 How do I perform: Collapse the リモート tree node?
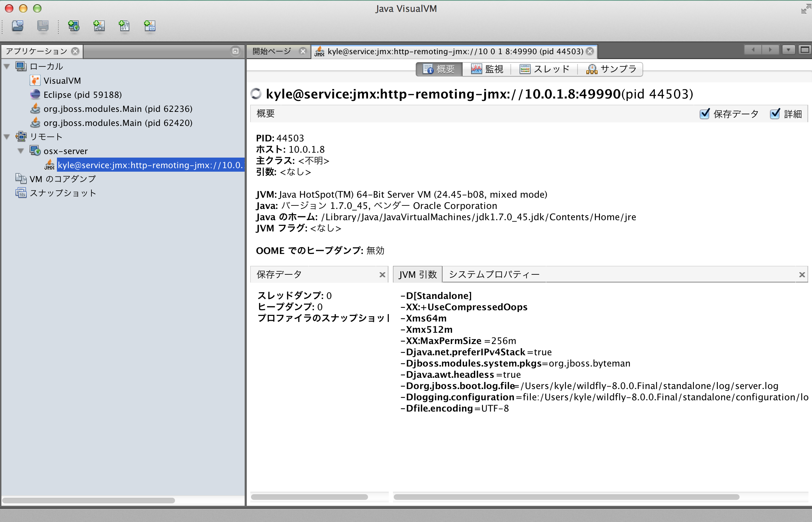click(7, 137)
